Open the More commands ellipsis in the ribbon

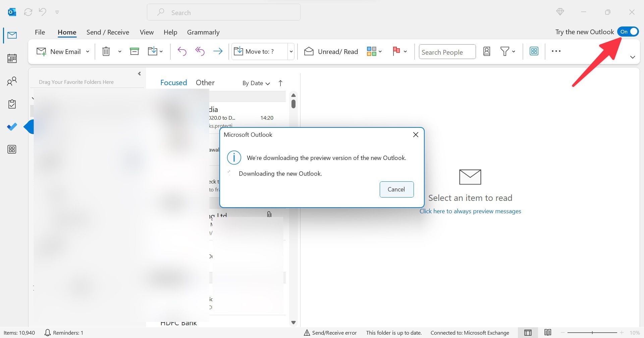[556, 51]
